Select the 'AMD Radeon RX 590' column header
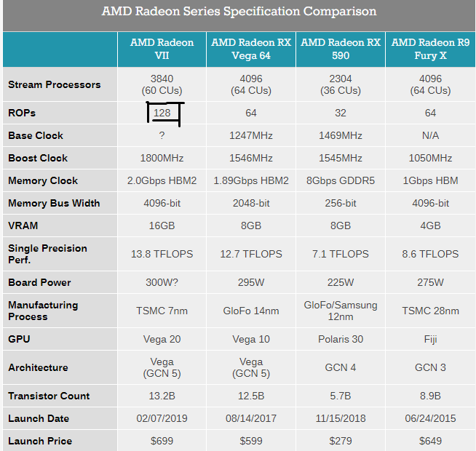 pyautogui.click(x=341, y=49)
